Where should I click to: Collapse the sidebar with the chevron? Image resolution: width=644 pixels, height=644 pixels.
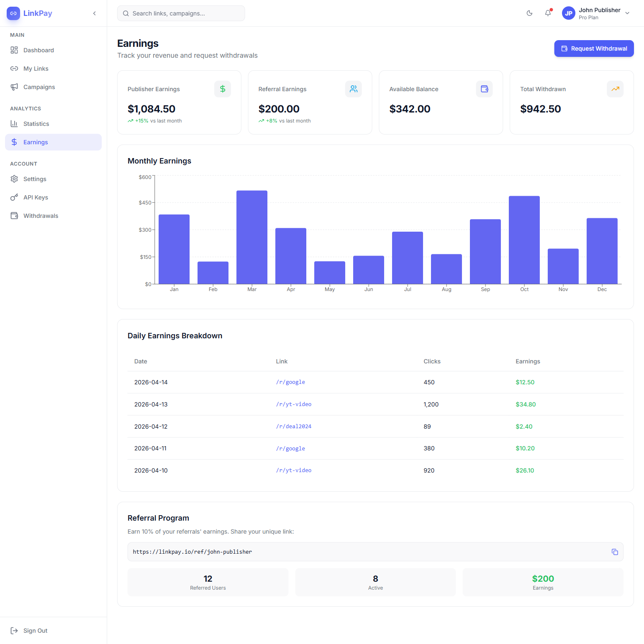95,13
